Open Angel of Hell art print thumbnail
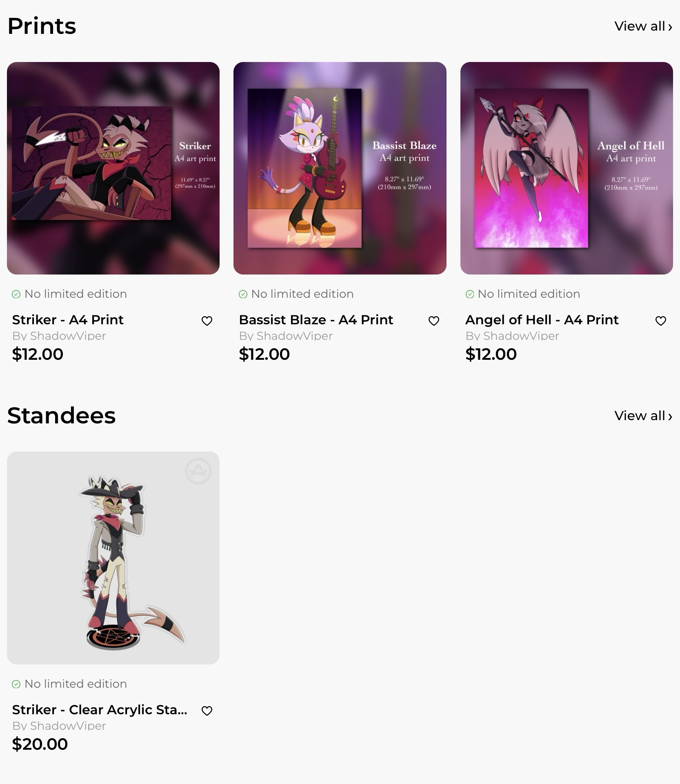Screen dimensions: 680x784 coord(567,168)
